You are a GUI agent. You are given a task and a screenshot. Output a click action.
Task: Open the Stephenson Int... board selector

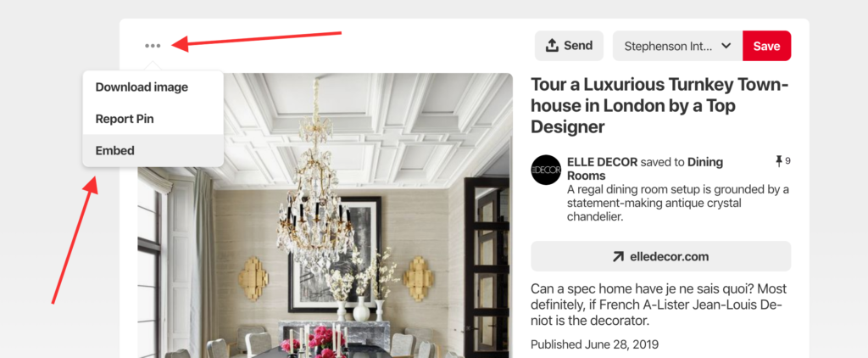pos(677,46)
